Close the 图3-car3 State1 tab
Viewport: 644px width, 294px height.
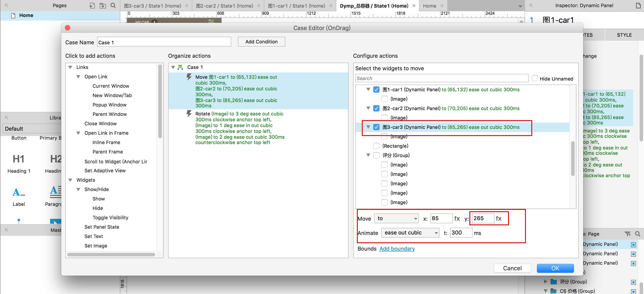(x=186, y=6)
